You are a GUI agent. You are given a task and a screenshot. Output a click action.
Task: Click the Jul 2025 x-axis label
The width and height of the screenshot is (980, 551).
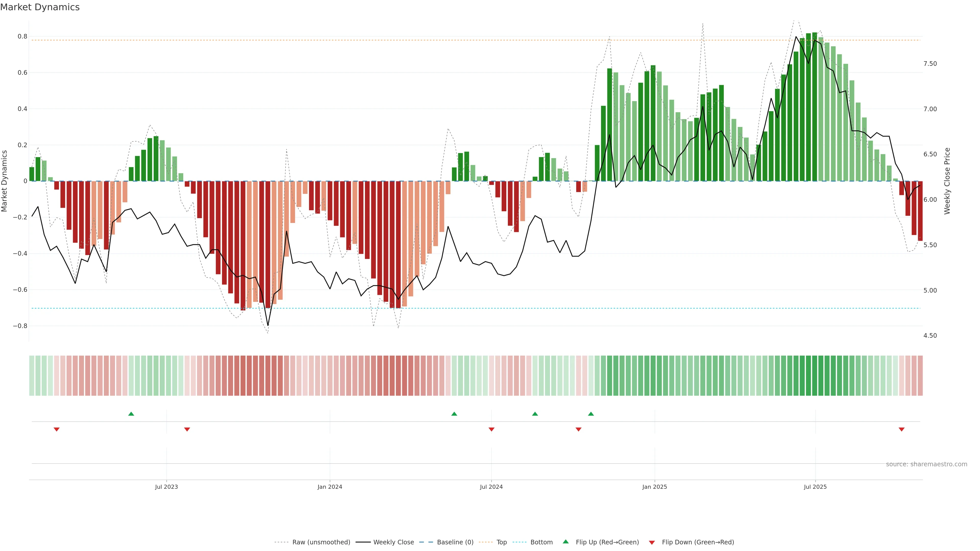tap(815, 487)
